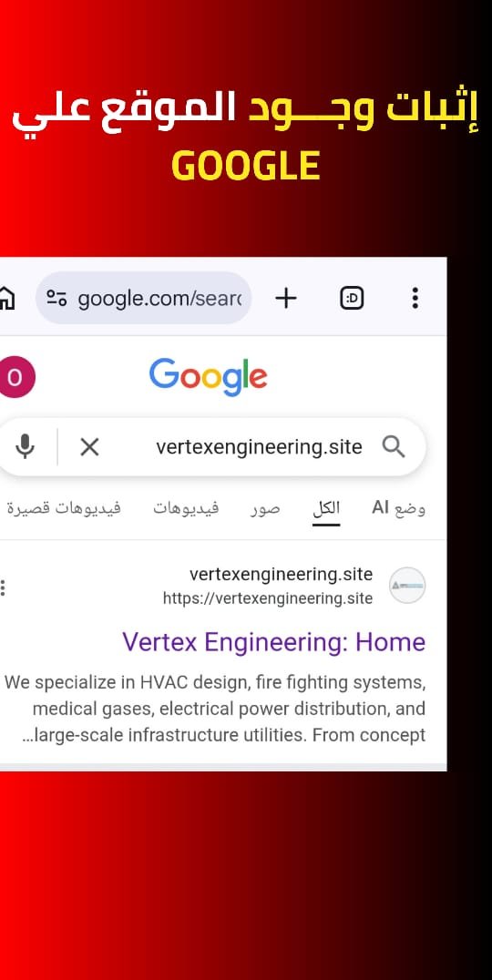Open the Google account avatar 'O'

16,377
